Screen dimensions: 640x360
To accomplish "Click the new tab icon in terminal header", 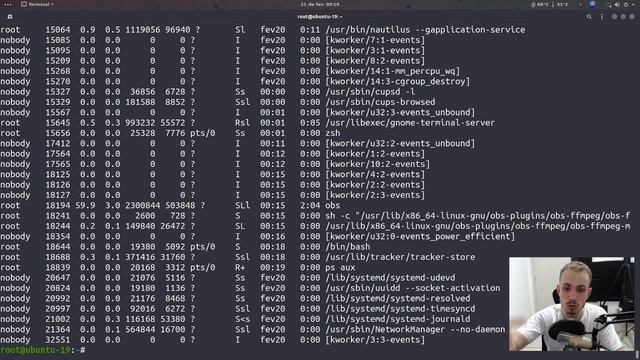I will click(x=10, y=17).
